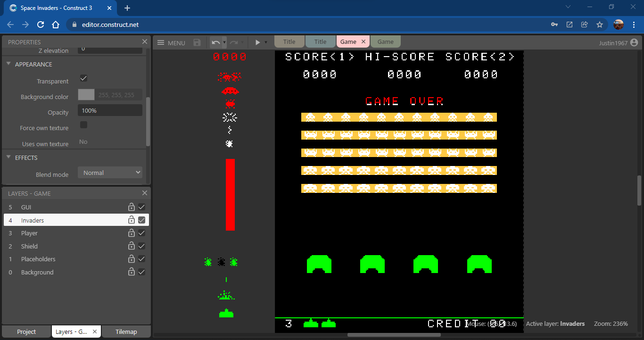
Task: Select the green player ship sprite outside layout
Action: tap(226, 313)
